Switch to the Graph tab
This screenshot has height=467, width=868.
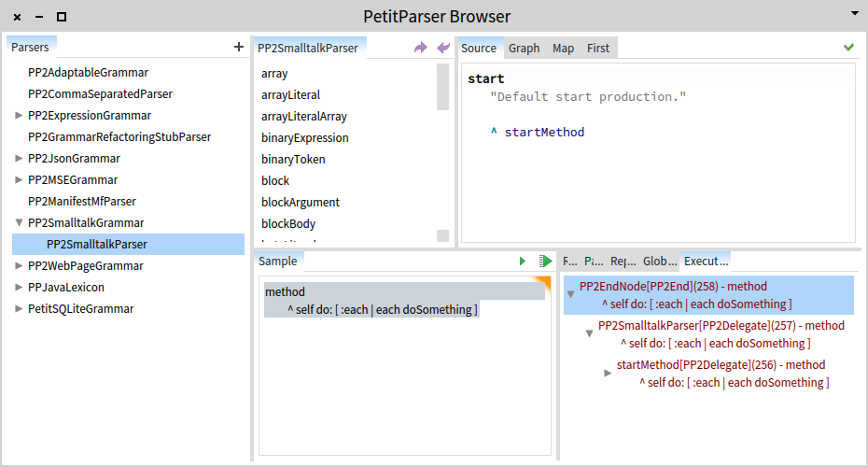coord(524,49)
